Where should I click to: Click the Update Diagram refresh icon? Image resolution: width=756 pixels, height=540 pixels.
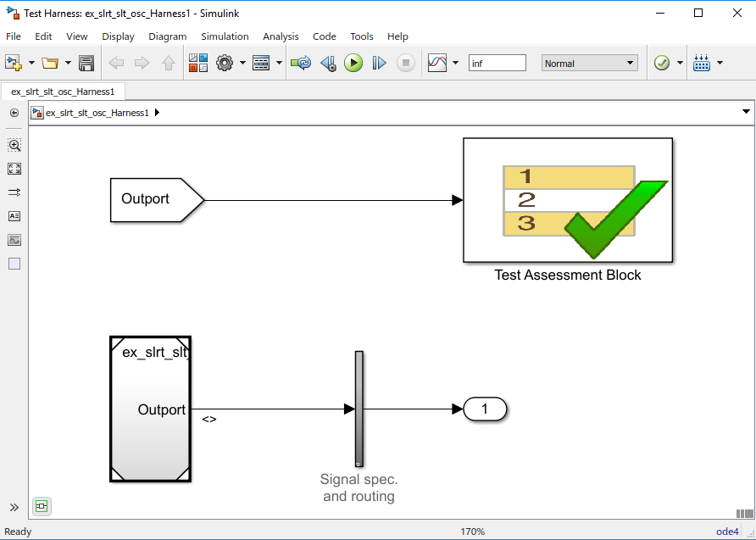coord(302,63)
